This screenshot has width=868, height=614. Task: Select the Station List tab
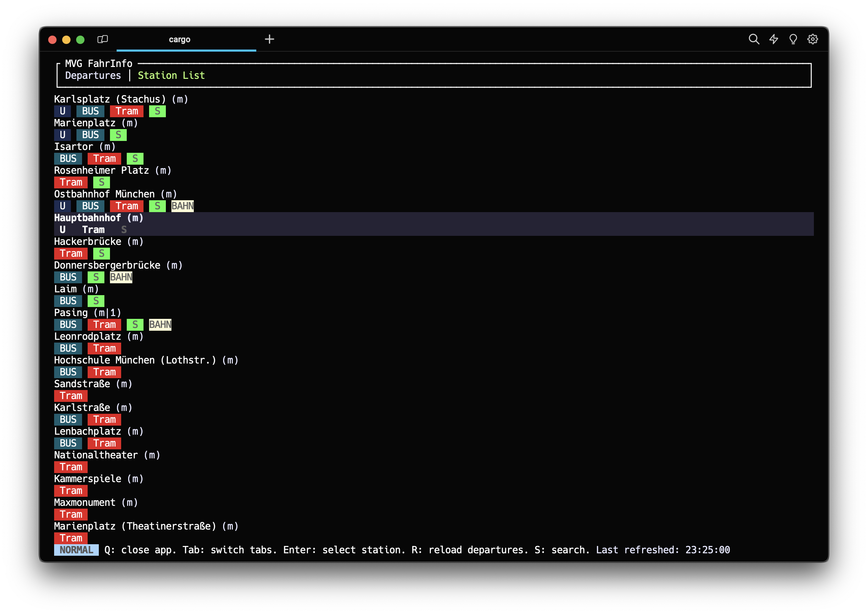click(171, 76)
